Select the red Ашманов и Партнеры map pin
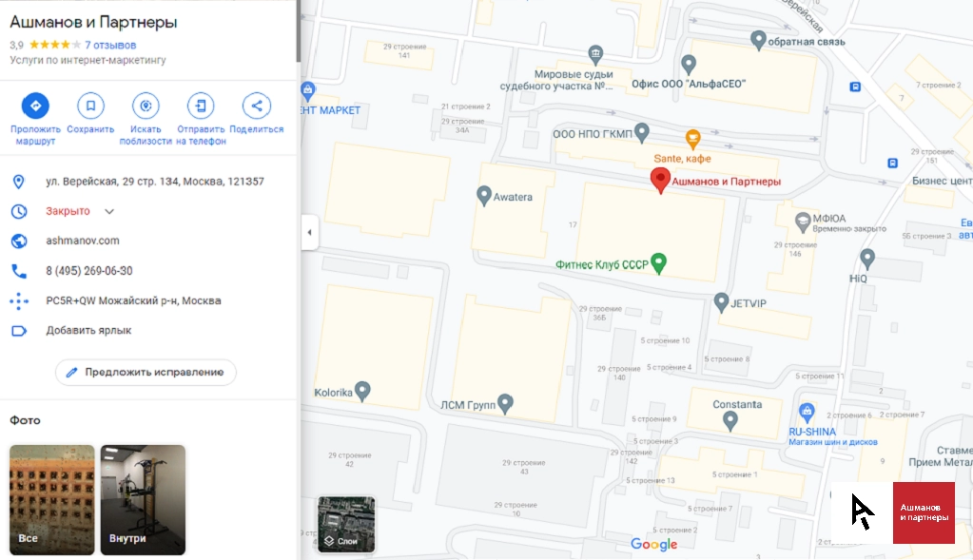 click(x=660, y=181)
